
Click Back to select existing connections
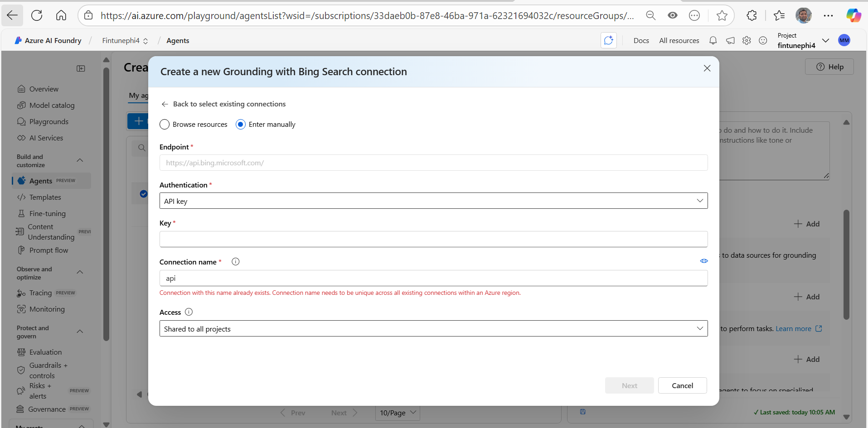pos(223,104)
